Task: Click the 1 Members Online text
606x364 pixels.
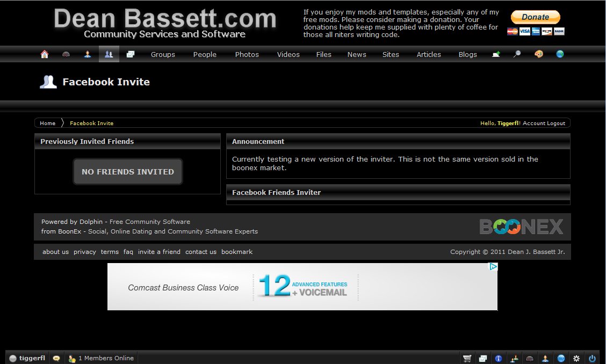Action: click(106, 358)
